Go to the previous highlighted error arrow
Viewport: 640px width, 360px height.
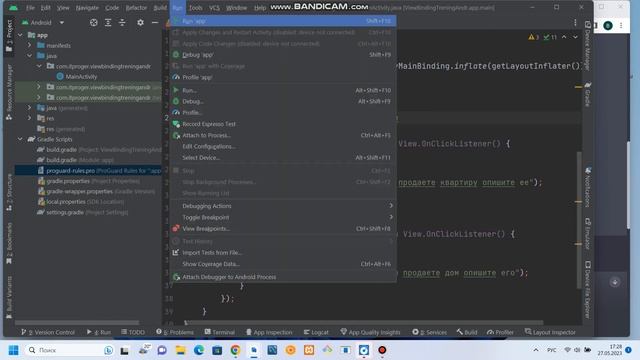point(564,37)
